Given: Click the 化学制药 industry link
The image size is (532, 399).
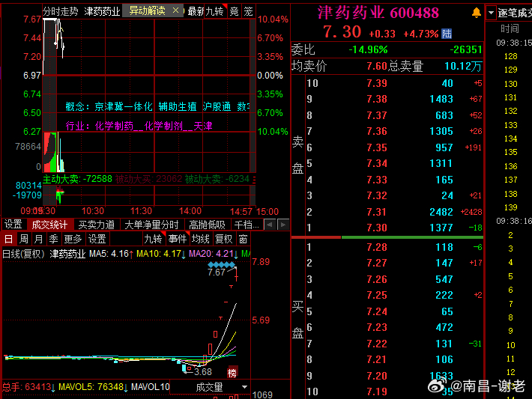Looking at the screenshot, I should coord(114,126).
